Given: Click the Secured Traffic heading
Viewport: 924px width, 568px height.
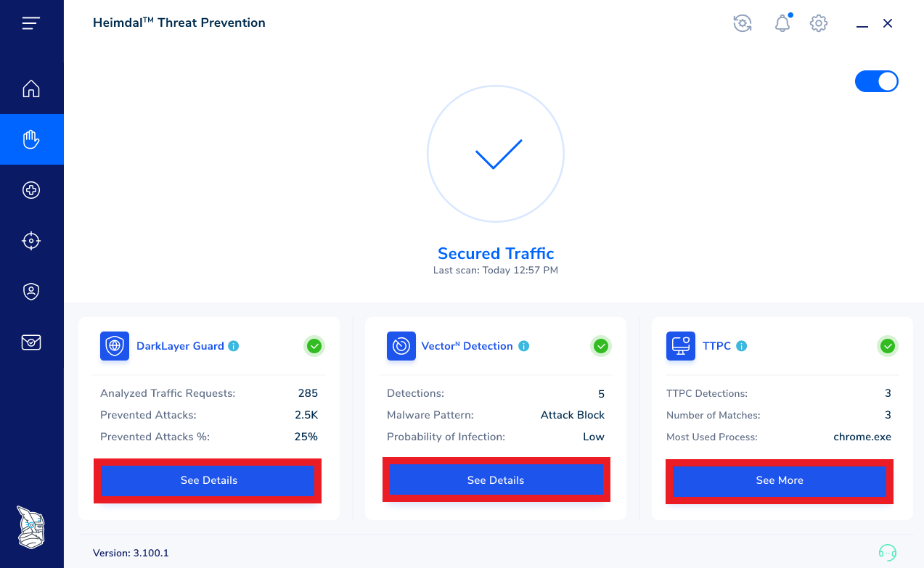Looking at the screenshot, I should pyautogui.click(x=496, y=253).
